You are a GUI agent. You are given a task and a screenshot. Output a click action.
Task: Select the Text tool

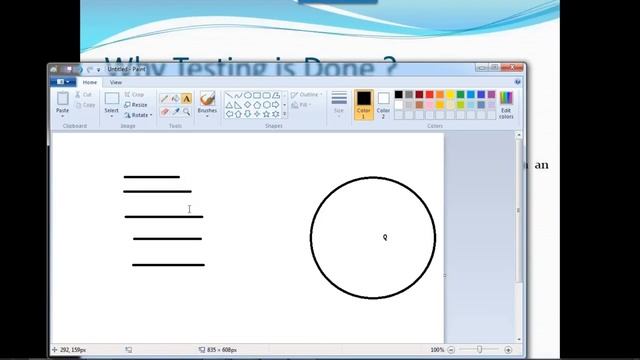[x=187, y=98]
